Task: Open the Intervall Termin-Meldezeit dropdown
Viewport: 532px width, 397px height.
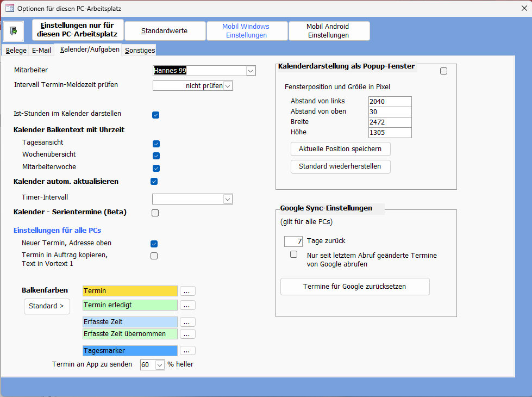Action: [228, 86]
